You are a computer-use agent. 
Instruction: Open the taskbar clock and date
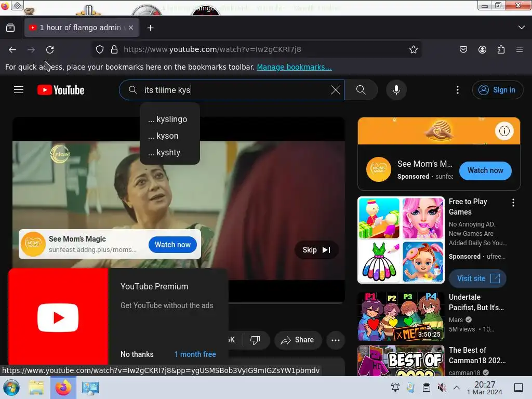pos(485,388)
